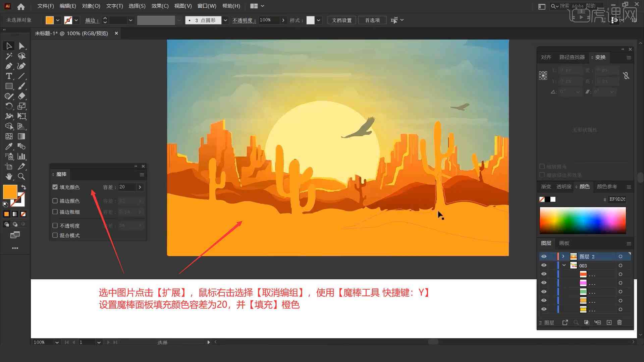This screenshot has height=362, width=644.
Task: Enable 不透明度 checkbox in Magic Wand
Action: (x=56, y=226)
